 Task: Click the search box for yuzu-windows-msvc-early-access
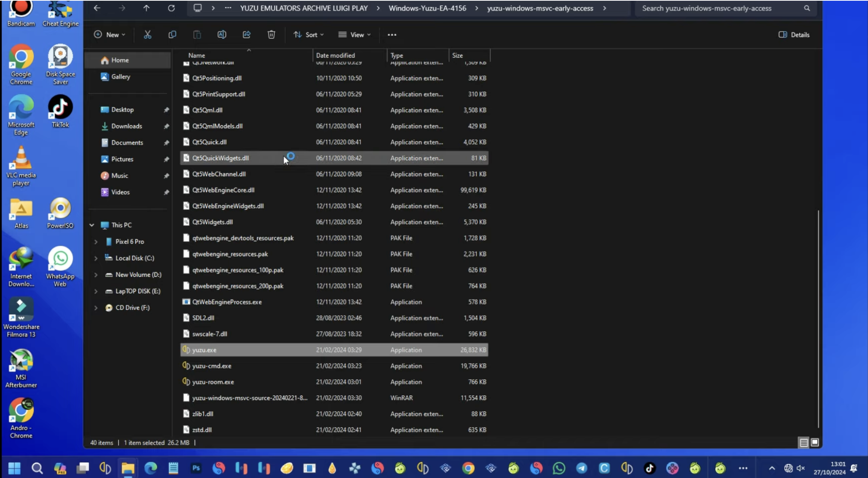click(x=720, y=8)
